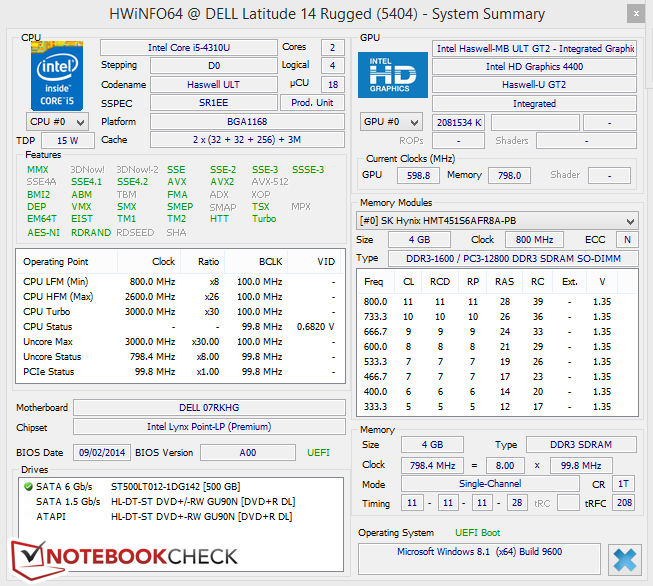
Task: Click the Operating Point column header
Action: point(67,262)
